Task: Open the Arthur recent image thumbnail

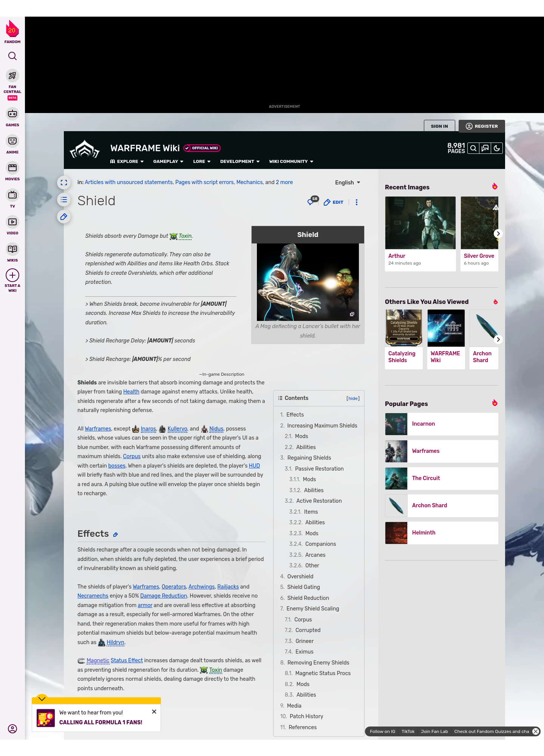Action: 420,223
